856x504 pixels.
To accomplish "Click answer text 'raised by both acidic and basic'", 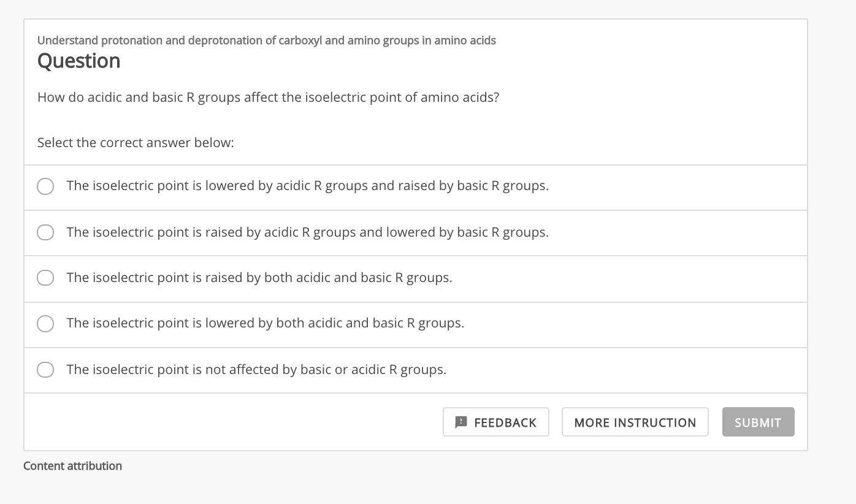I will click(x=299, y=278).
